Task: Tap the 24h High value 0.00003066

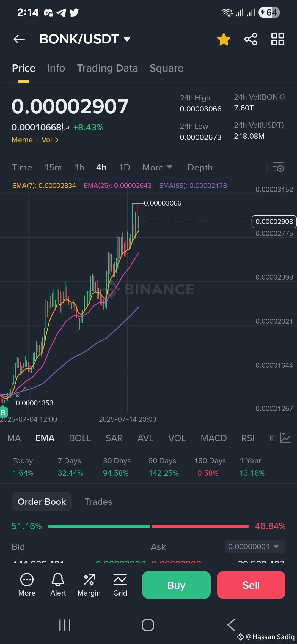Action: point(200,109)
